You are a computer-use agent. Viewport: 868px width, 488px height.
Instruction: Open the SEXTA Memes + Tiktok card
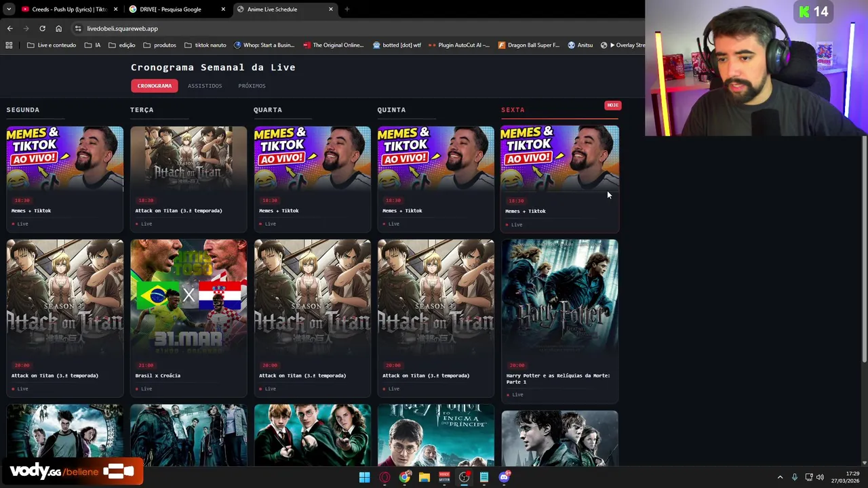559,179
